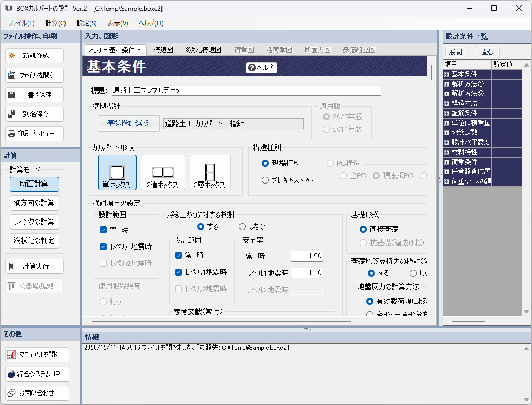Save using the 上書き保存 floppy icon
532x405 pixels.
(x=11, y=95)
